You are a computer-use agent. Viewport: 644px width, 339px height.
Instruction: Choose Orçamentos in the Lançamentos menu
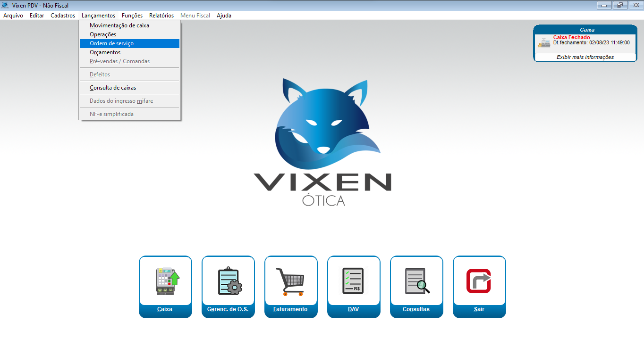[129, 52]
